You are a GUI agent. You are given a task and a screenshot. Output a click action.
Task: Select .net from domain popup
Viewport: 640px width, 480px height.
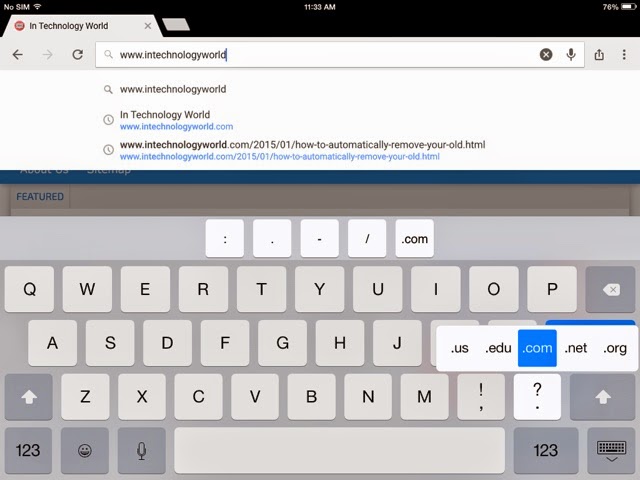(576, 348)
